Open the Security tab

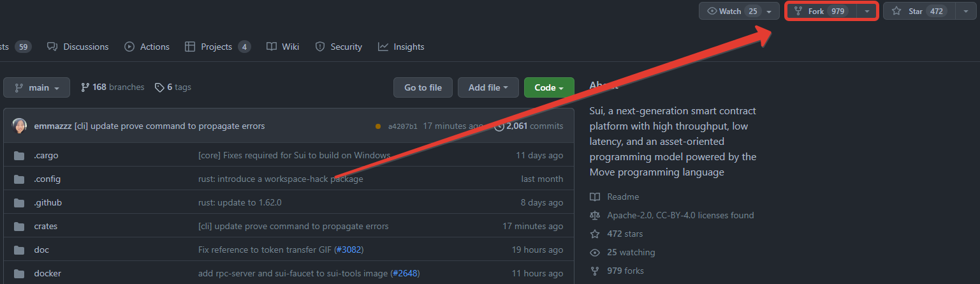click(x=339, y=47)
